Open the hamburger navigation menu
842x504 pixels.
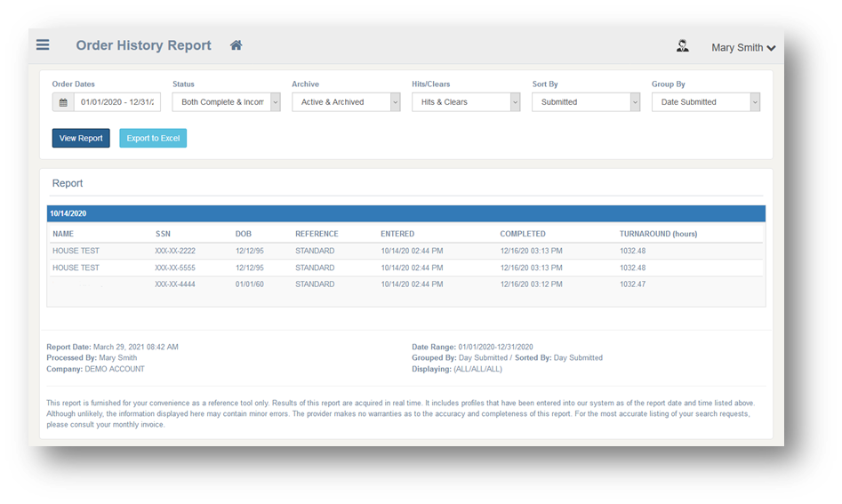click(x=43, y=45)
